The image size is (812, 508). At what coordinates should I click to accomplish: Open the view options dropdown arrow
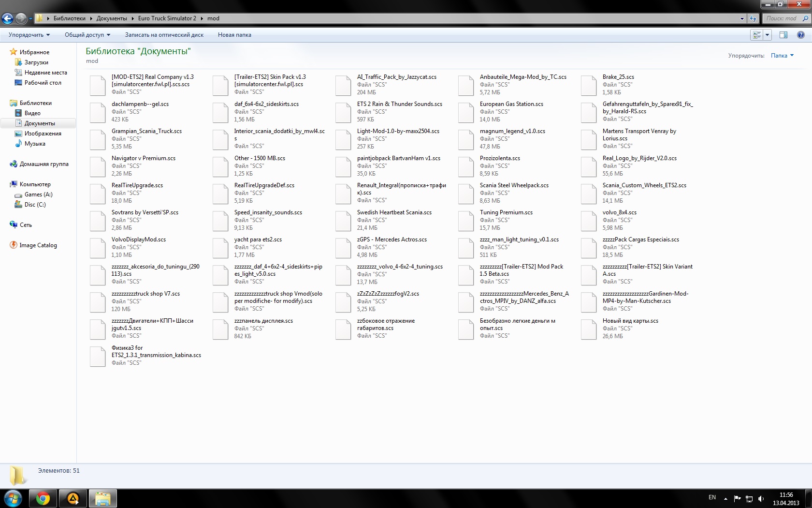click(768, 35)
